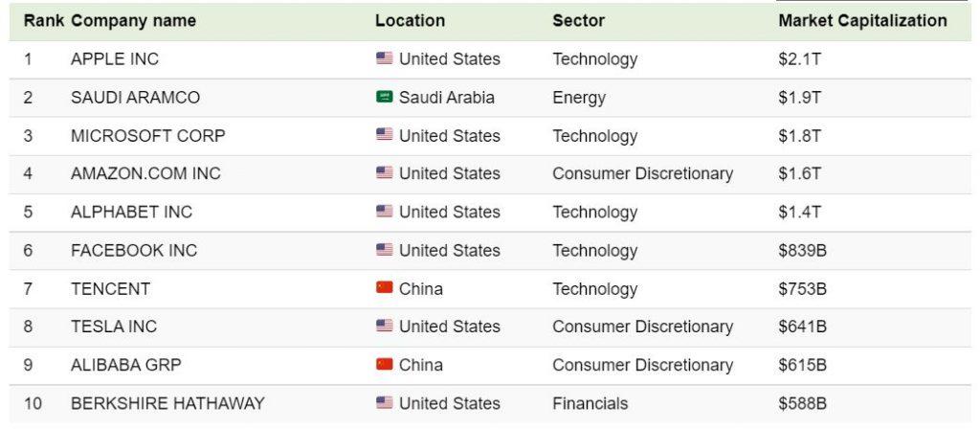Click the China flag in Alibaba row
980x429 pixels.
[385, 364]
